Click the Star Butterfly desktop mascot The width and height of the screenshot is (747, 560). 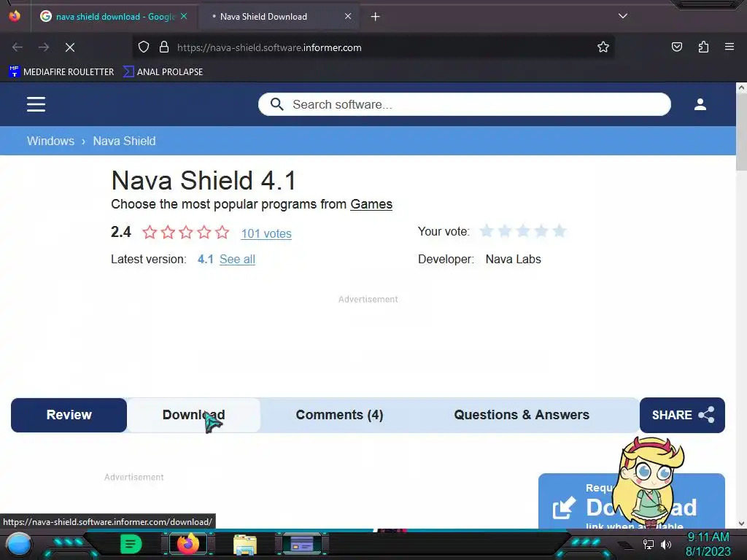[x=650, y=482]
